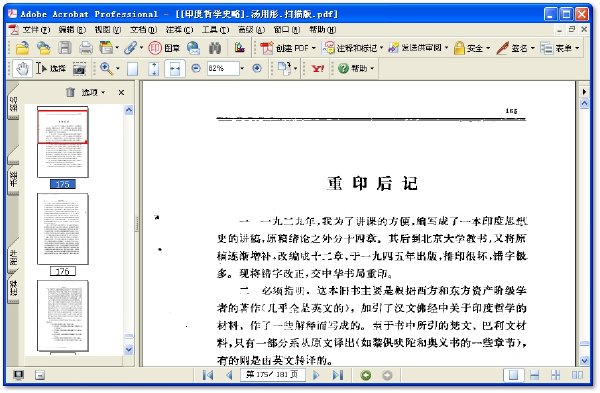Open the 窗口 menu

287,29
